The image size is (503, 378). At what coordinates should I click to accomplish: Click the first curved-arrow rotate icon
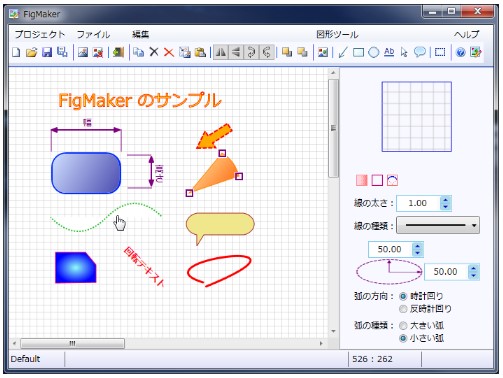tap(251, 52)
